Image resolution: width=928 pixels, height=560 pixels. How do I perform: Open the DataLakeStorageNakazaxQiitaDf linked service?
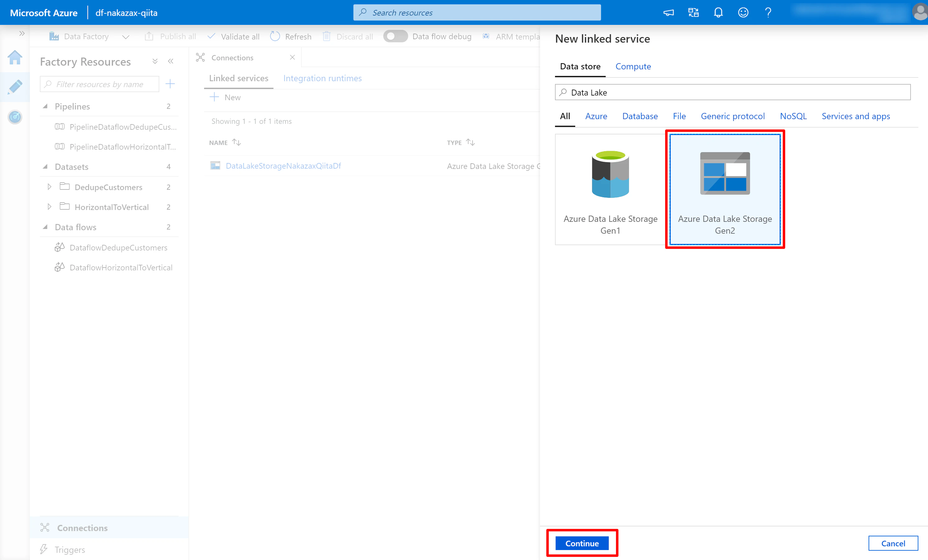click(283, 166)
